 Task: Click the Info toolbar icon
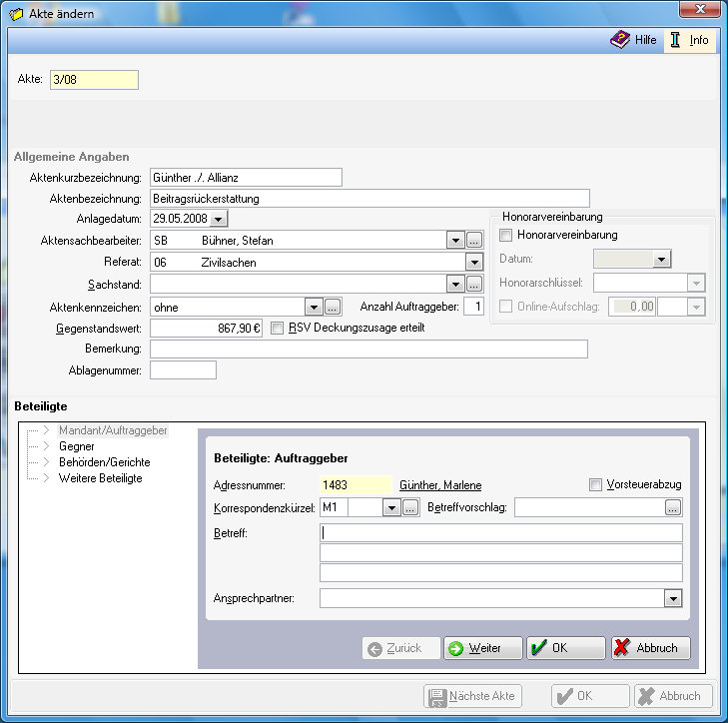tap(676, 40)
